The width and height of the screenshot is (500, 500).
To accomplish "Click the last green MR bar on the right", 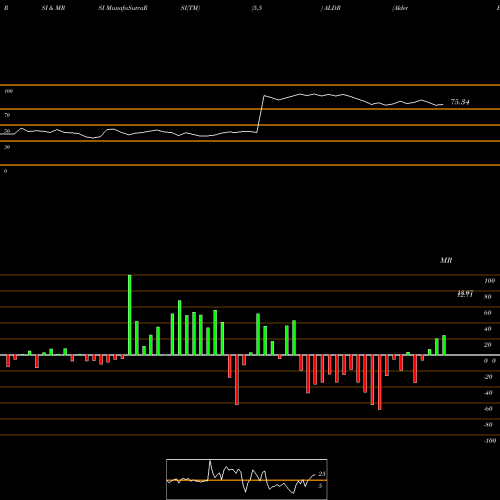I will pyautogui.click(x=444, y=345).
